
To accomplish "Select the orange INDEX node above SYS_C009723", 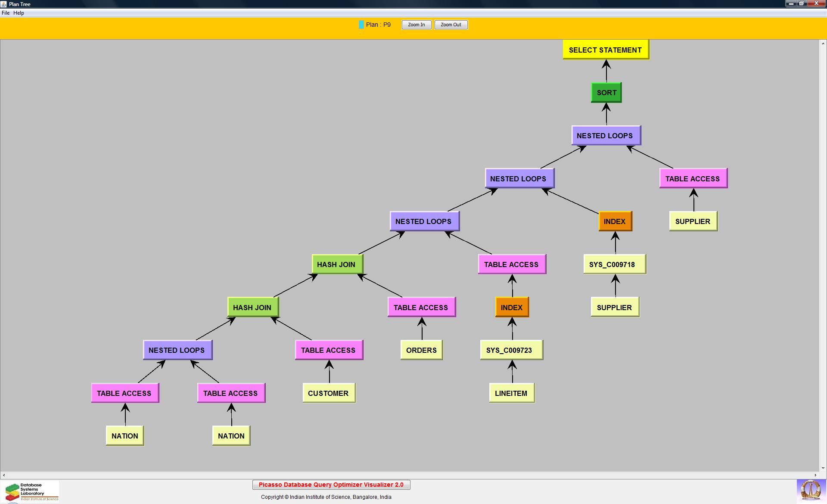I will tap(512, 308).
